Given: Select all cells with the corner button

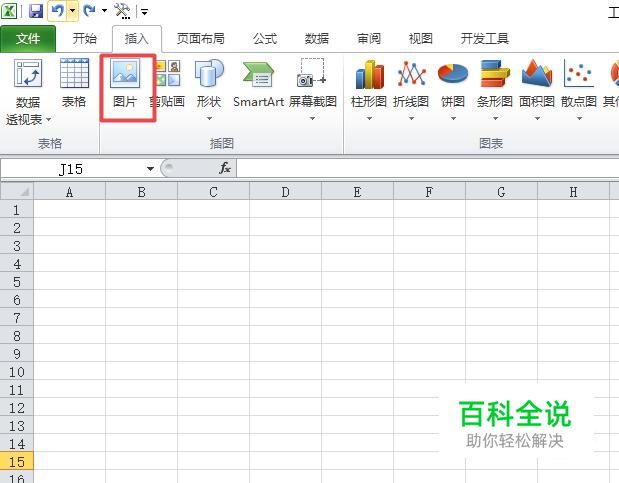Looking at the screenshot, I should click(x=17, y=192).
